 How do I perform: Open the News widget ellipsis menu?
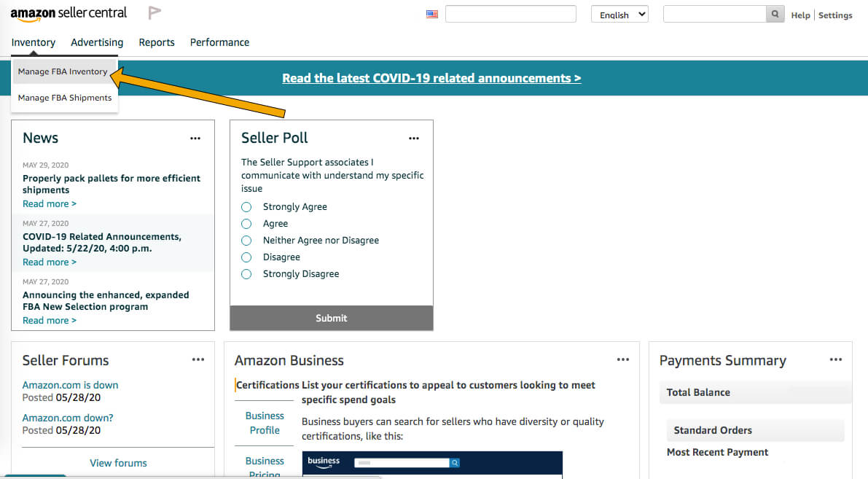pos(195,137)
